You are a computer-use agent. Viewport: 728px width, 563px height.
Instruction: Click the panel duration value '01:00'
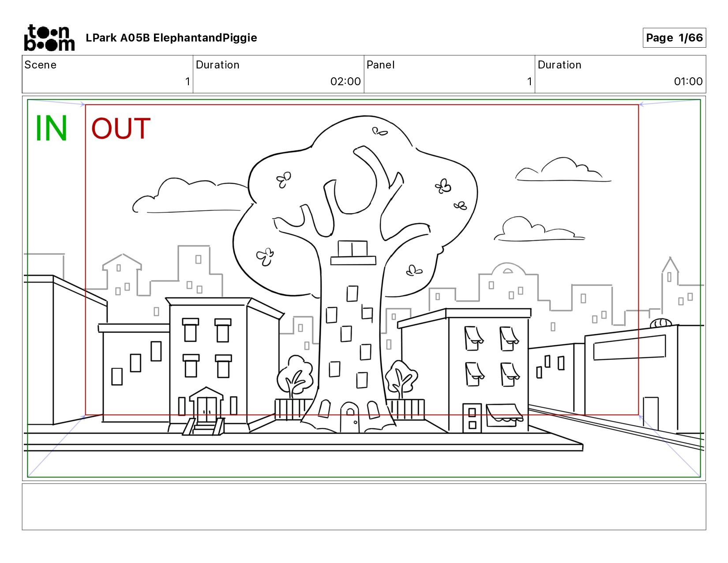click(688, 81)
